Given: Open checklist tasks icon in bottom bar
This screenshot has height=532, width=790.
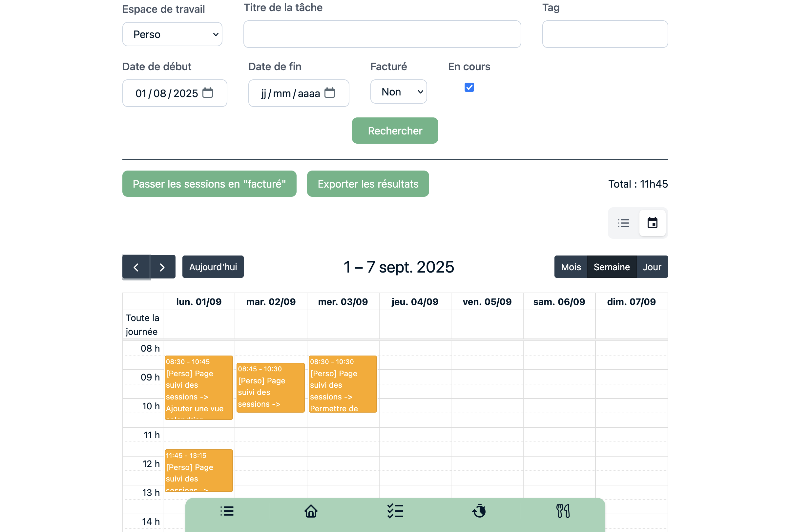Looking at the screenshot, I should pyautogui.click(x=395, y=511).
